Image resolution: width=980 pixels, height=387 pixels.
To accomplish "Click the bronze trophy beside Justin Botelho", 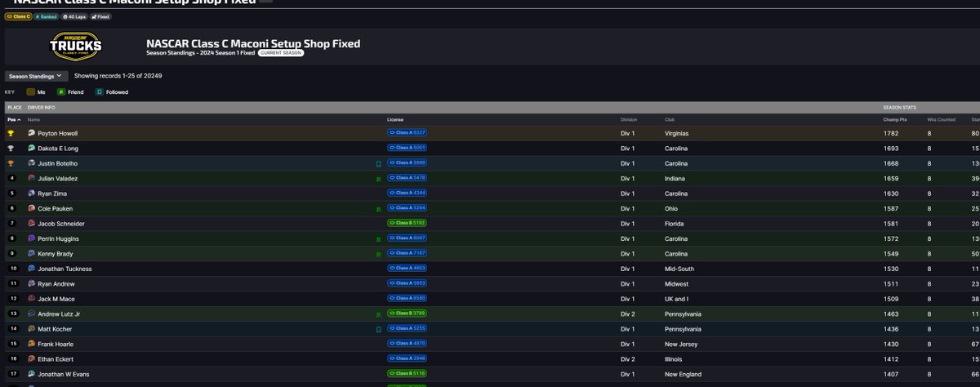I will [11, 163].
